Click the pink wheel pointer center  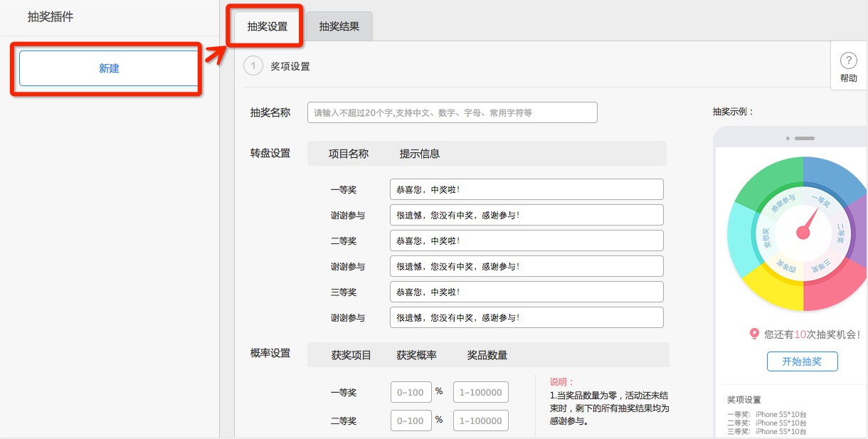803,232
